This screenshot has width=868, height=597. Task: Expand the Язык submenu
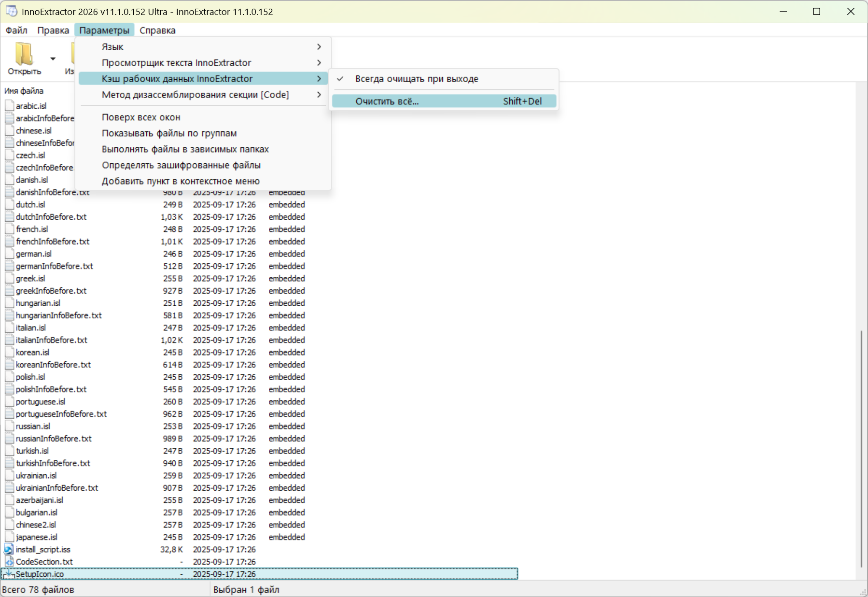click(x=203, y=47)
